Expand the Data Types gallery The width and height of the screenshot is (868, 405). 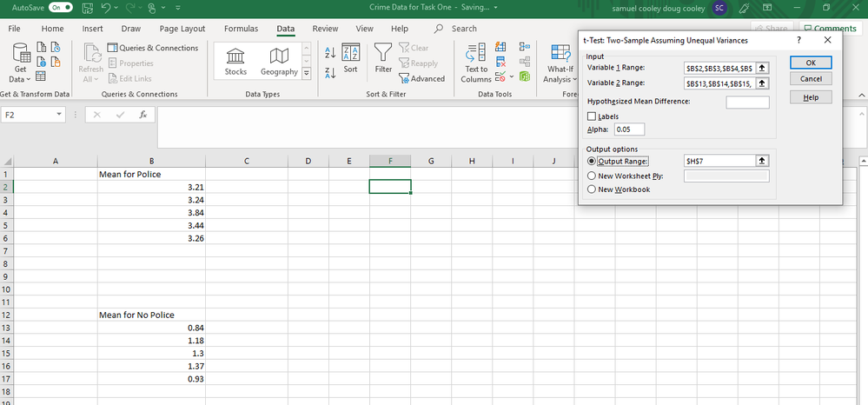(306, 73)
